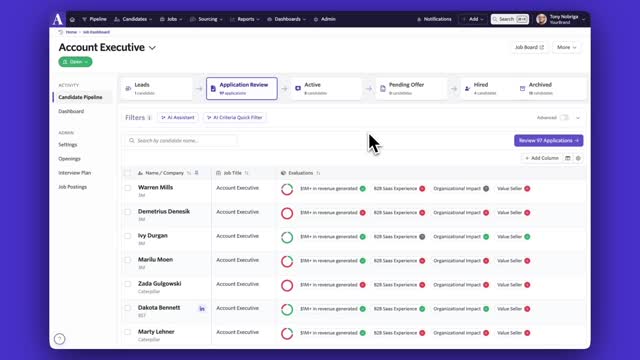Click Review 97 Applications button

549,140
